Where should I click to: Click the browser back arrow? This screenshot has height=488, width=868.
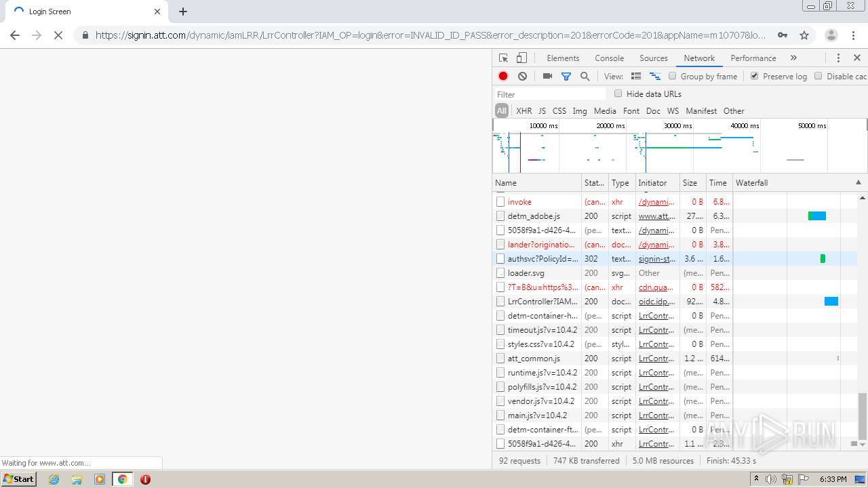tap(15, 35)
